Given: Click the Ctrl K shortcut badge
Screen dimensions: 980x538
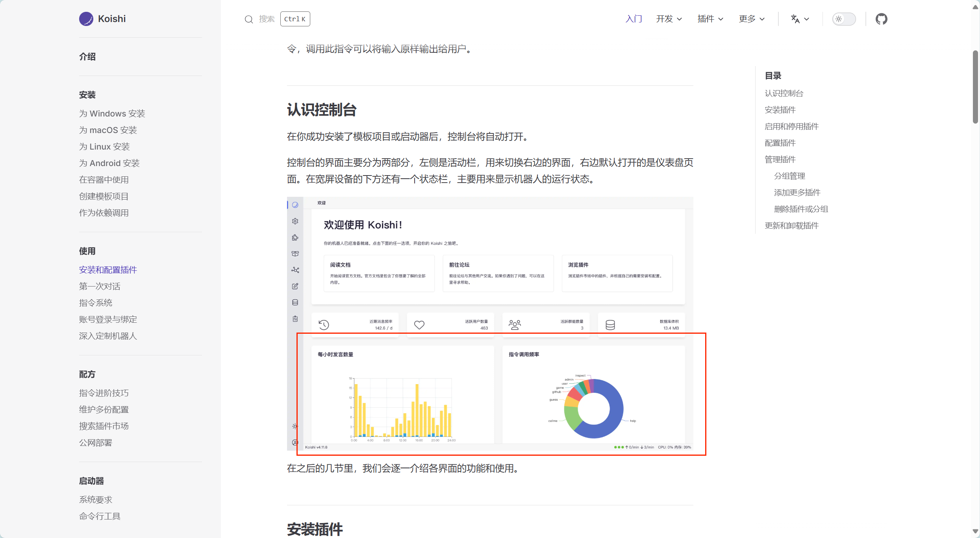Looking at the screenshot, I should pos(295,19).
